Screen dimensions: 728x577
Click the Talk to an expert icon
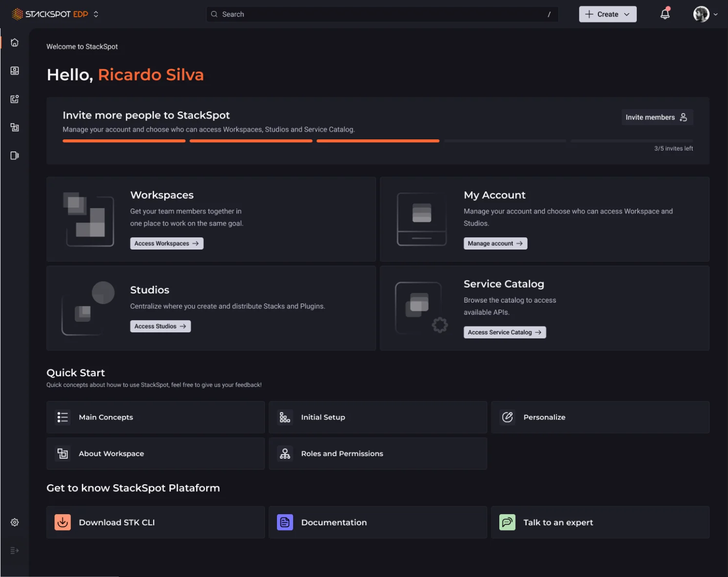click(x=507, y=522)
